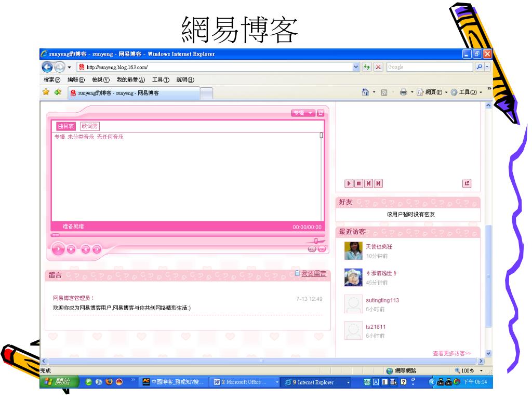The height and width of the screenshot is (399, 532).
Task: Click the horizontal scrollbar right arrow
Action: coord(481,361)
